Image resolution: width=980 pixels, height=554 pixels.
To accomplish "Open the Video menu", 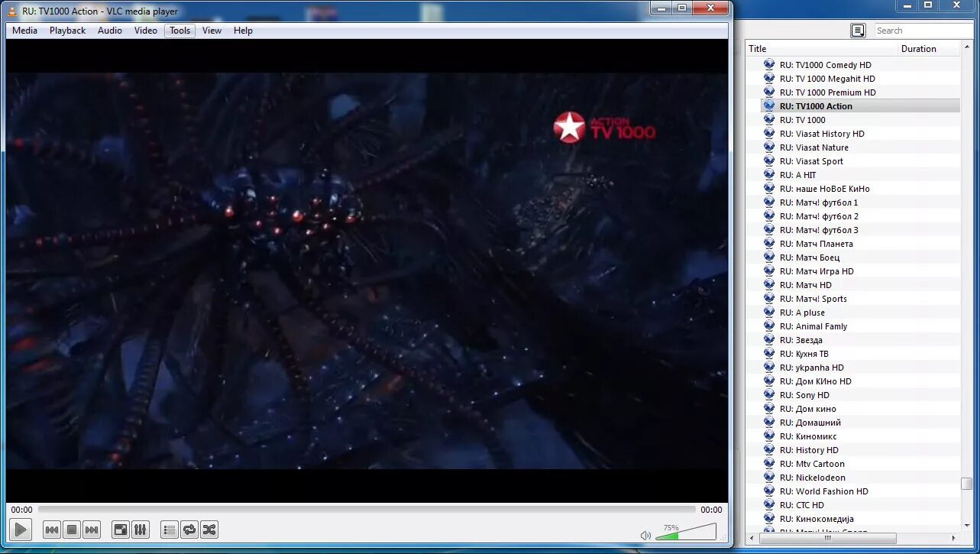I will (x=146, y=31).
